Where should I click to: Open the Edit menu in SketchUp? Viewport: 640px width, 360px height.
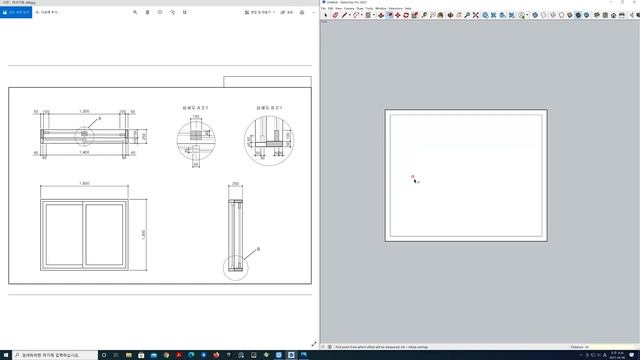pos(331,8)
